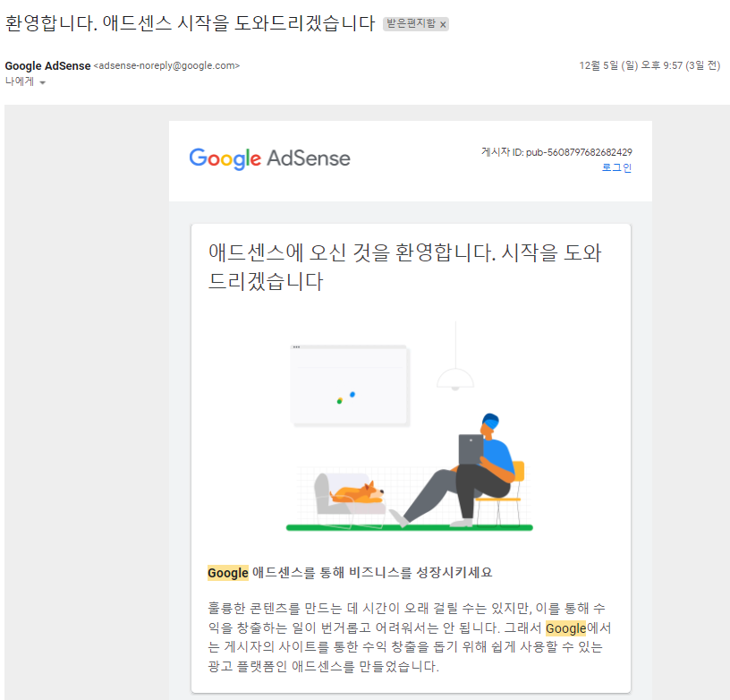Click the 나에게 recipient text
Image resolution: width=730 pixels, height=700 pixels.
[x=20, y=81]
